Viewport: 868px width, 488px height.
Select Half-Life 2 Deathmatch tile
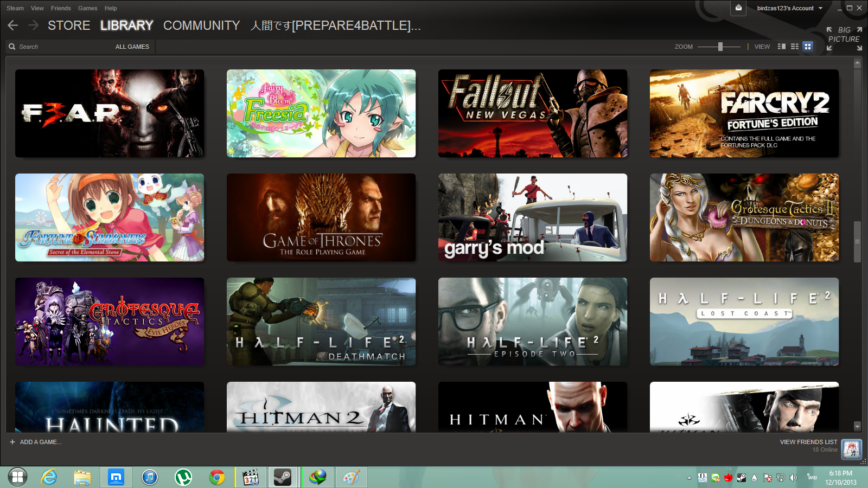click(321, 322)
